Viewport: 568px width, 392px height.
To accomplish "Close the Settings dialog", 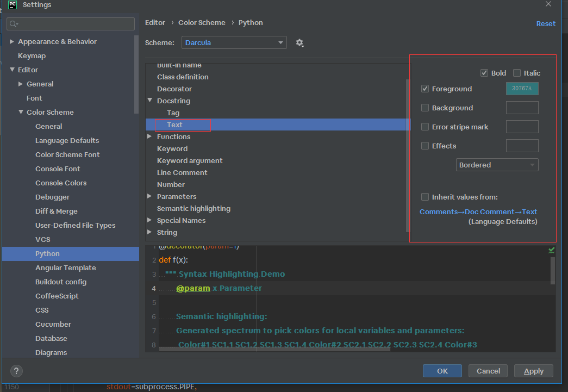I will coord(548,4).
